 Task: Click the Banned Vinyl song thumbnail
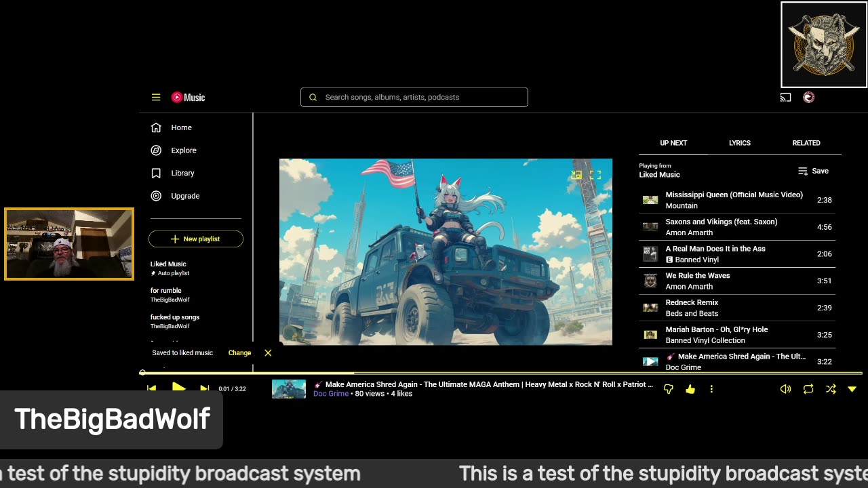pos(650,254)
